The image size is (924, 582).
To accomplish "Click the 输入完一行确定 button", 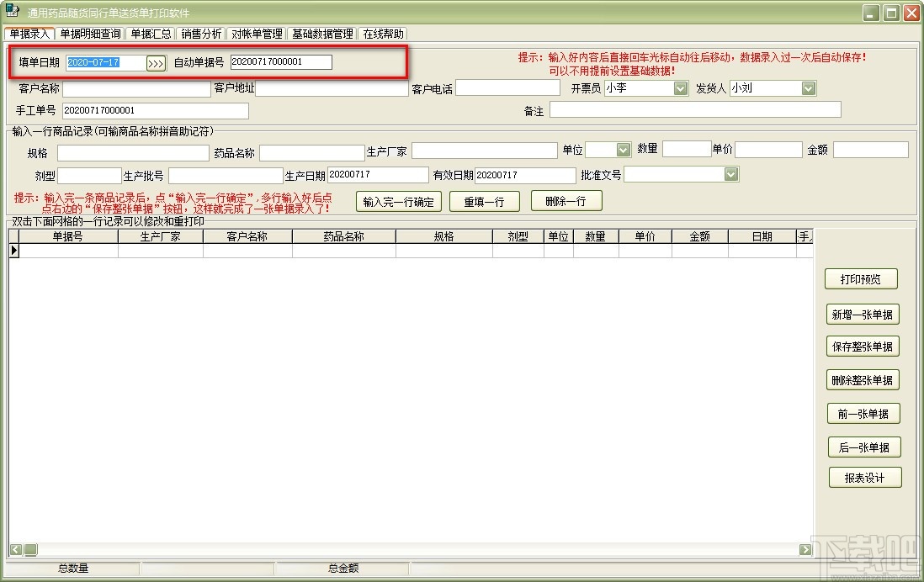I will click(398, 201).
